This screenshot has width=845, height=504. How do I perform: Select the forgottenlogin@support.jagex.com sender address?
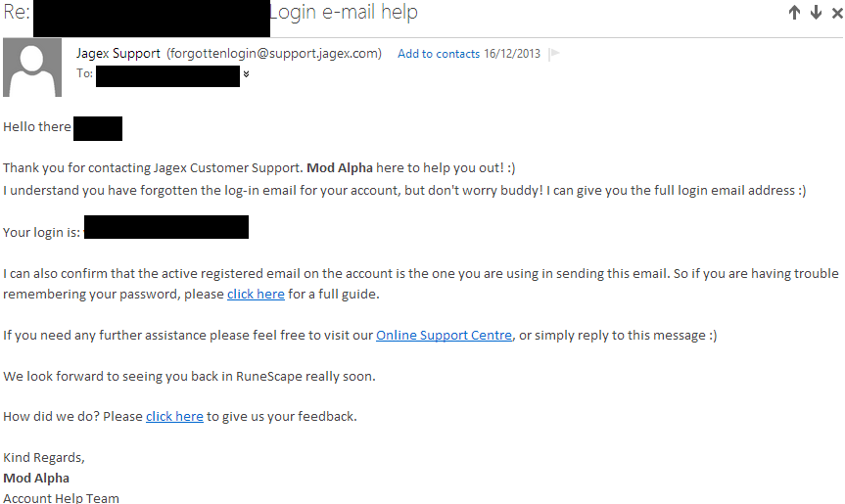tap(274, 53)
